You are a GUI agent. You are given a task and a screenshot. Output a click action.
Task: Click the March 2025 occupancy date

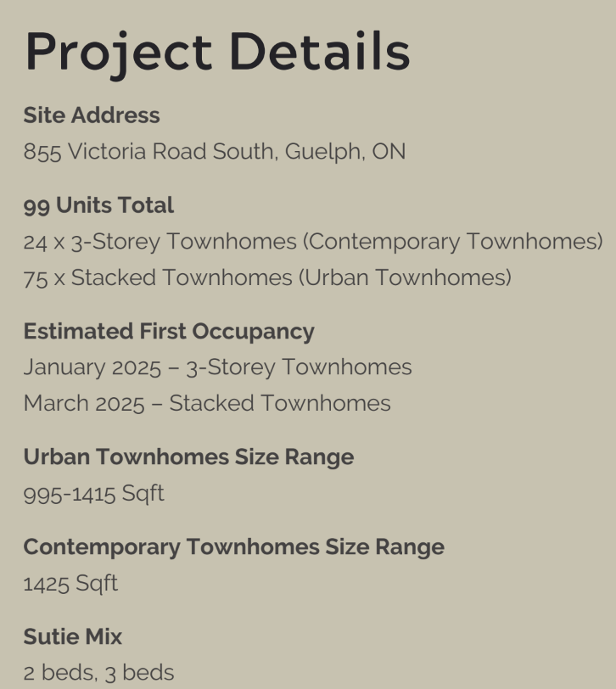(84, 403)
